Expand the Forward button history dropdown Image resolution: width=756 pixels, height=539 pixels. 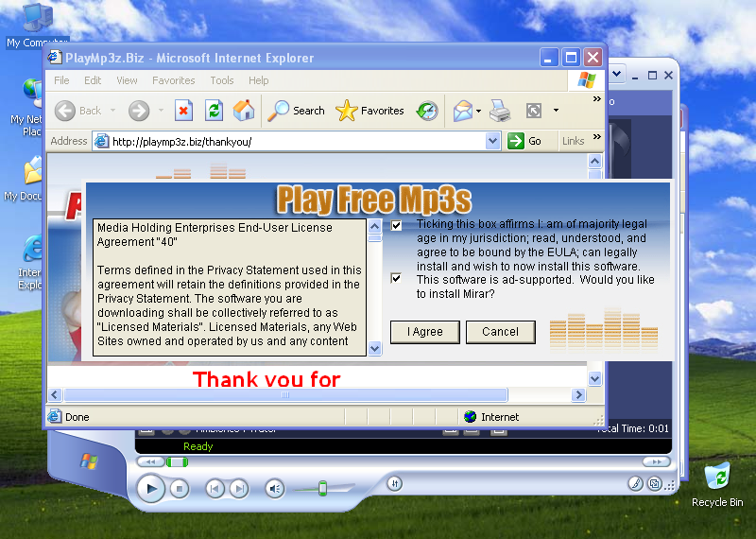coord(161,111)
